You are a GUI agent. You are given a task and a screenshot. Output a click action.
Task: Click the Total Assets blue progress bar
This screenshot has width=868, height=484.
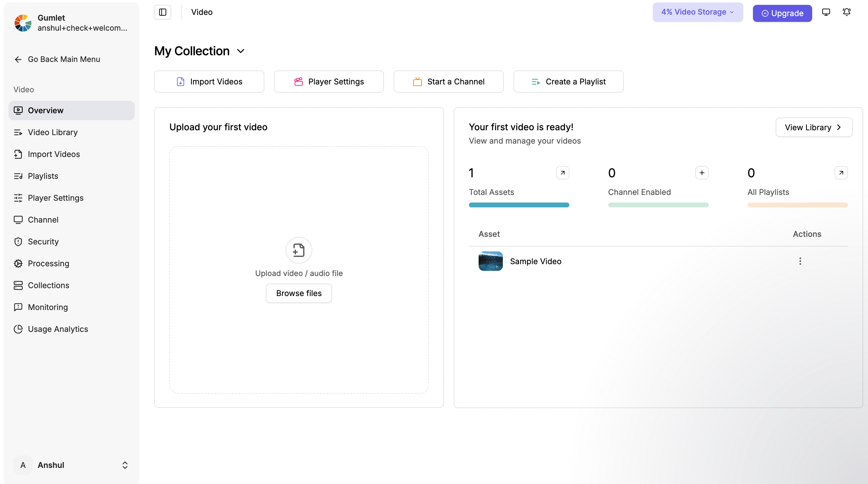519,205
